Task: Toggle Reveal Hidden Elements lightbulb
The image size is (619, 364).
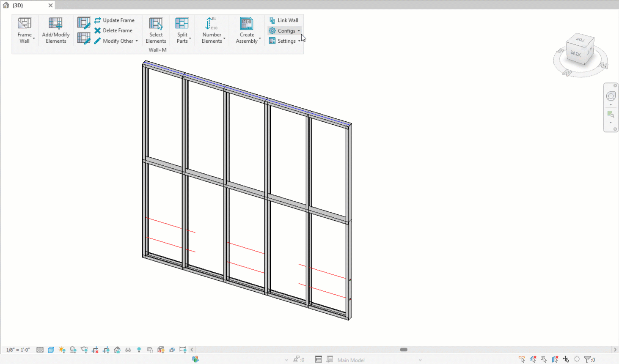Action: coord(139,350)
